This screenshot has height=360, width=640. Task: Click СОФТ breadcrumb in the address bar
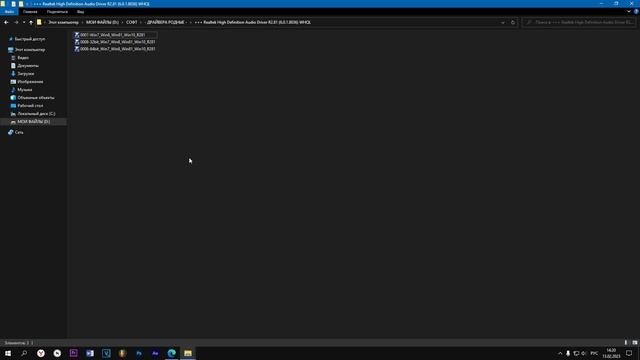[x=131, y=22]
